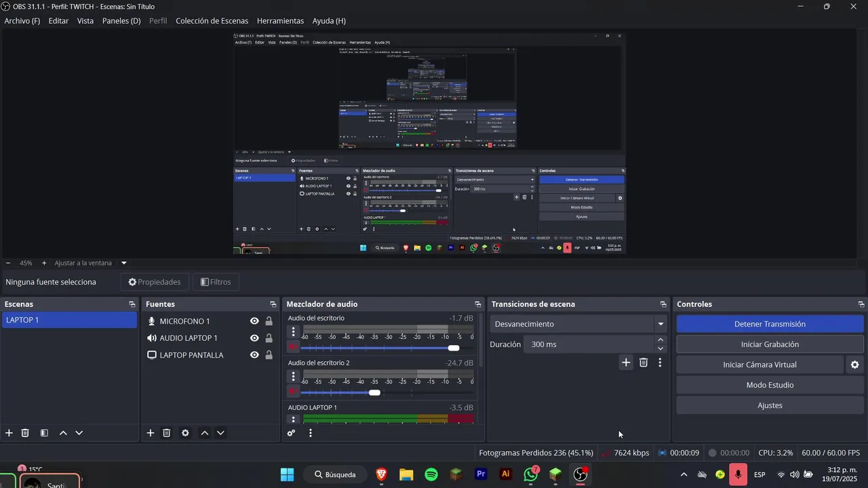Unmute Audio del escritorio channel
The height and width of the screenshot is (488, 868).
(x=293, y=347)
